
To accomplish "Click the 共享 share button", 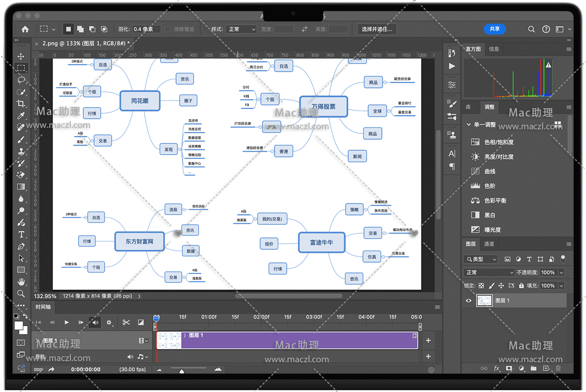I will pyautogui.click(x=495, y=29).
